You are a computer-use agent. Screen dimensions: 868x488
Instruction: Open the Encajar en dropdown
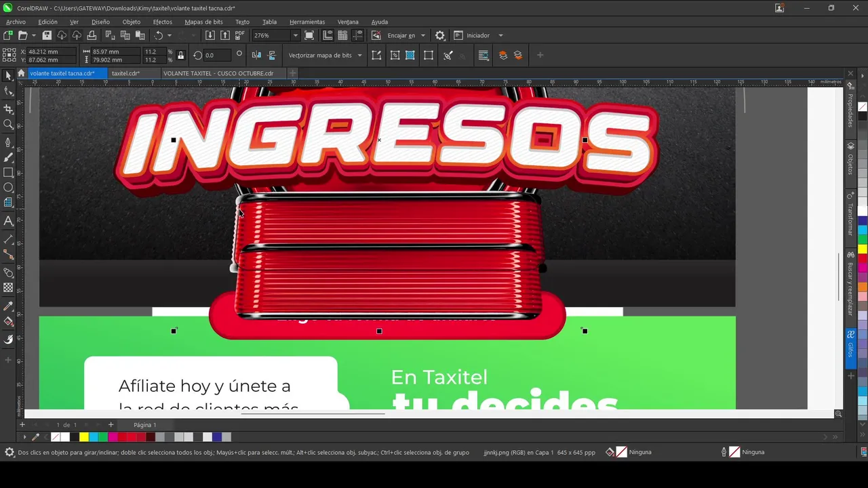click(422, 35)
